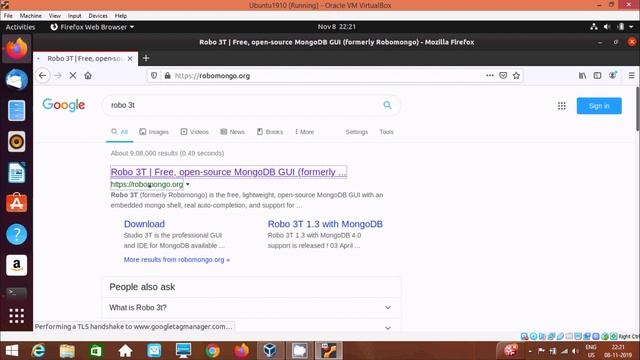Open VirtualBox icon in Windows taskbar
640x360 pixels.
tap(270, 351)
